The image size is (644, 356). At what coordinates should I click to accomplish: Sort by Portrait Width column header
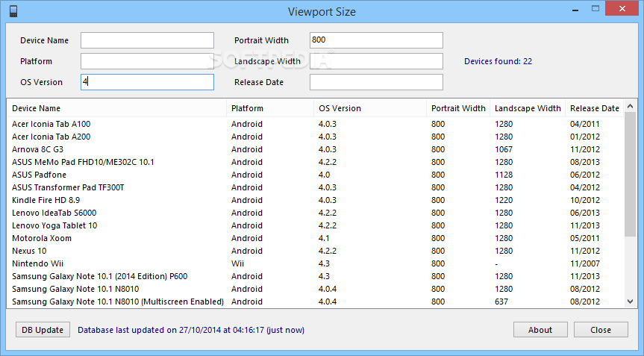point(458,108)
